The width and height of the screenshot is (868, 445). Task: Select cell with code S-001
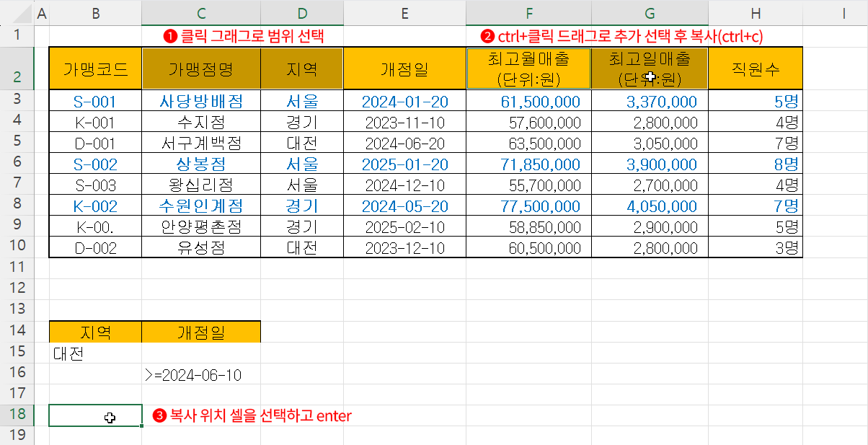tap(96, 102)
